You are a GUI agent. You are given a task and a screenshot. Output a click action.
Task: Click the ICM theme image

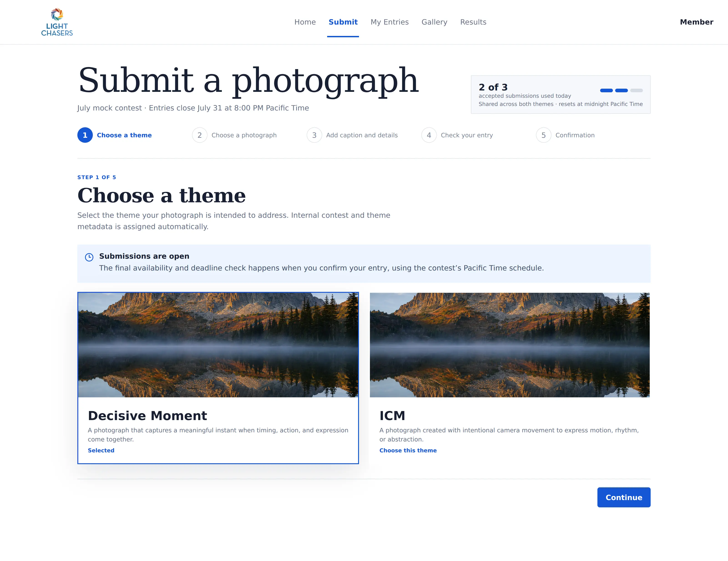510,345
